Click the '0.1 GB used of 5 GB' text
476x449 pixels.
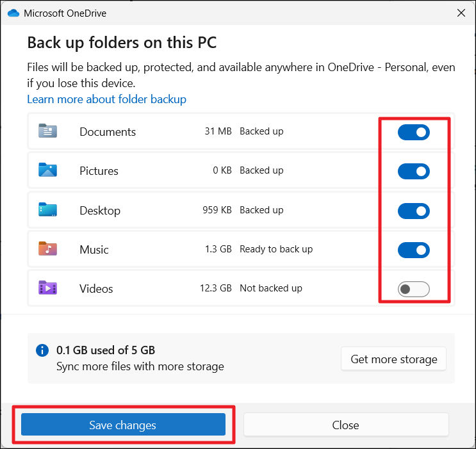click(106, 350)
